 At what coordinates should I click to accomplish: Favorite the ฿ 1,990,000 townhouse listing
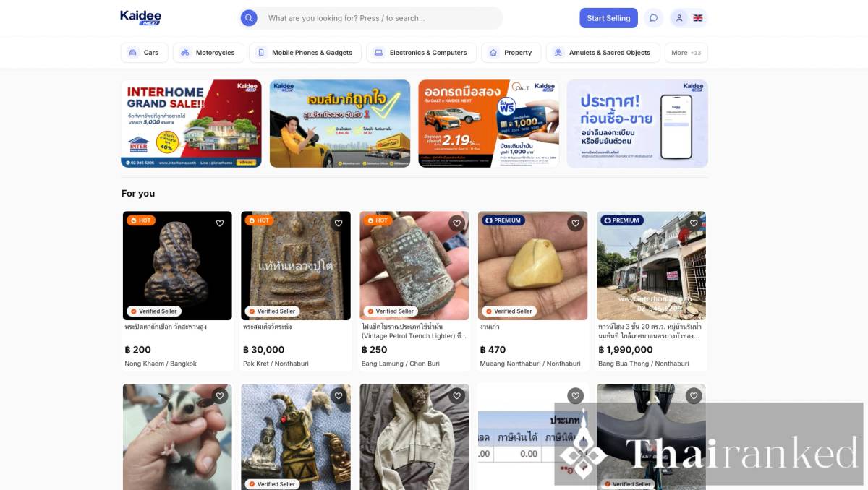[694, 223]
